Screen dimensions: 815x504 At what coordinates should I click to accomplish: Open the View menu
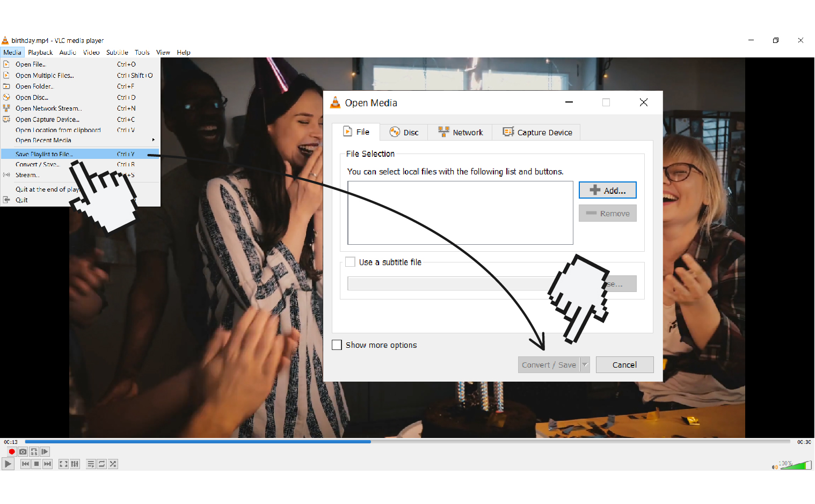coord(163,53)
